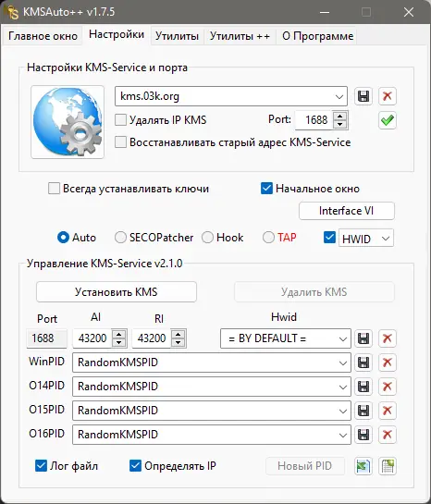Select the Hook radio option

[207, 238]
